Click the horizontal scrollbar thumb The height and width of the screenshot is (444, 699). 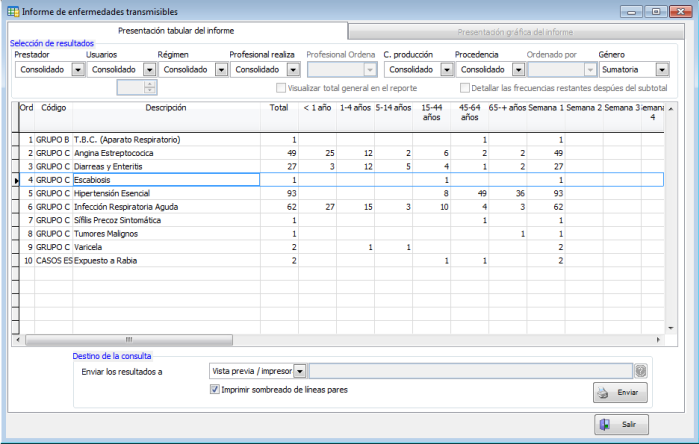coord(129,340)
